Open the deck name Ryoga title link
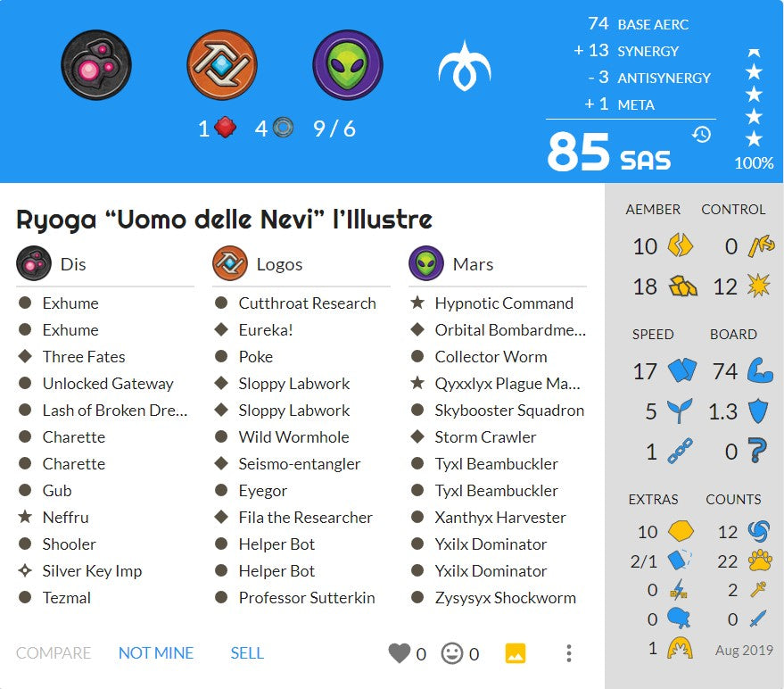The height and width of the screenshot is (689, 784). (224, 220)
